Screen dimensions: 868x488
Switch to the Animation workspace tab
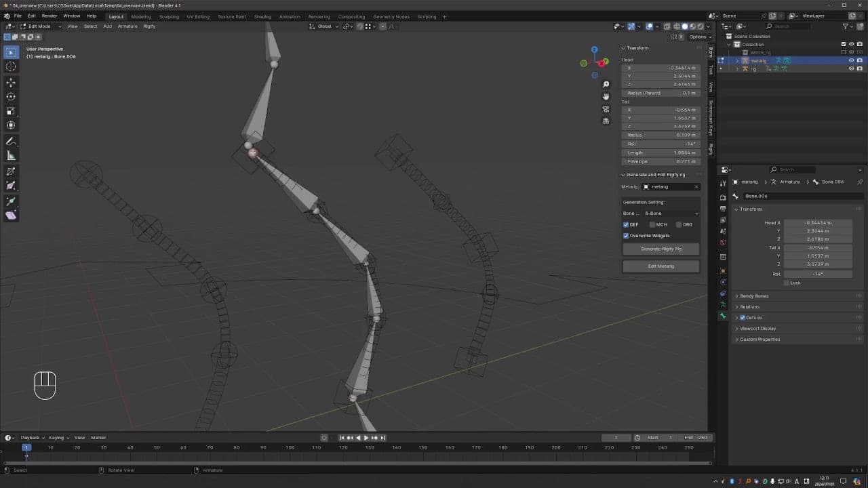(290, 16)
